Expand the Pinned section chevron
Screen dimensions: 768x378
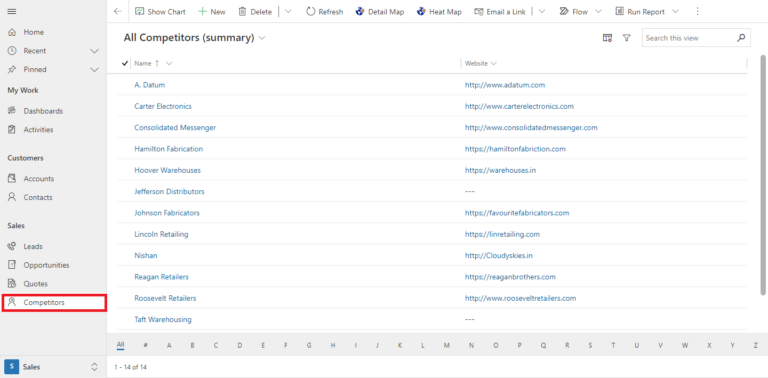click(x=95, y=70)
